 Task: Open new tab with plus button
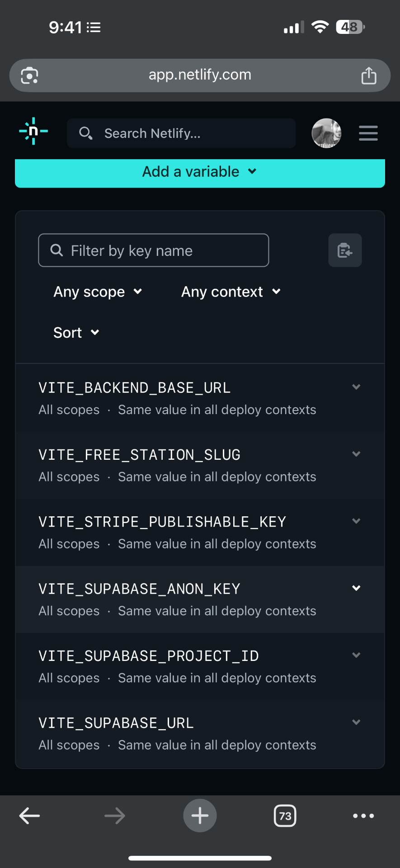point(200,816)
